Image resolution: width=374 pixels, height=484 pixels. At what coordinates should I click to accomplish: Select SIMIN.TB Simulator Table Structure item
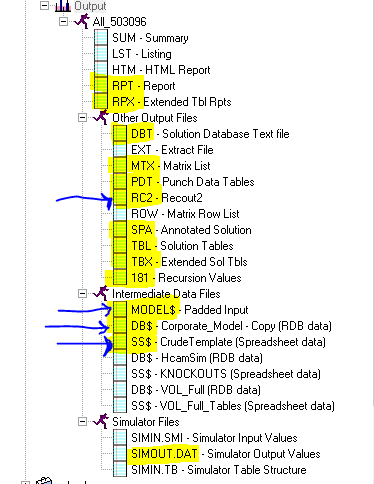[219, 470]
